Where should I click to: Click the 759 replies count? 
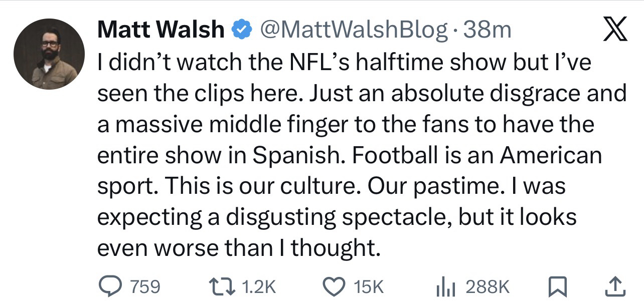click(x=145, y=286)
